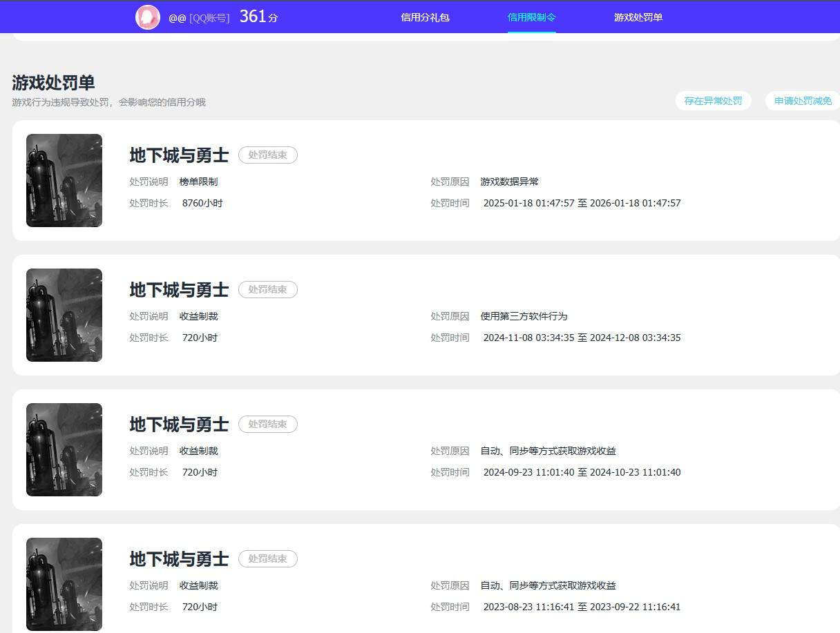Click the date range starting 2025-01-18 01:47:57

tap(582, 203)
